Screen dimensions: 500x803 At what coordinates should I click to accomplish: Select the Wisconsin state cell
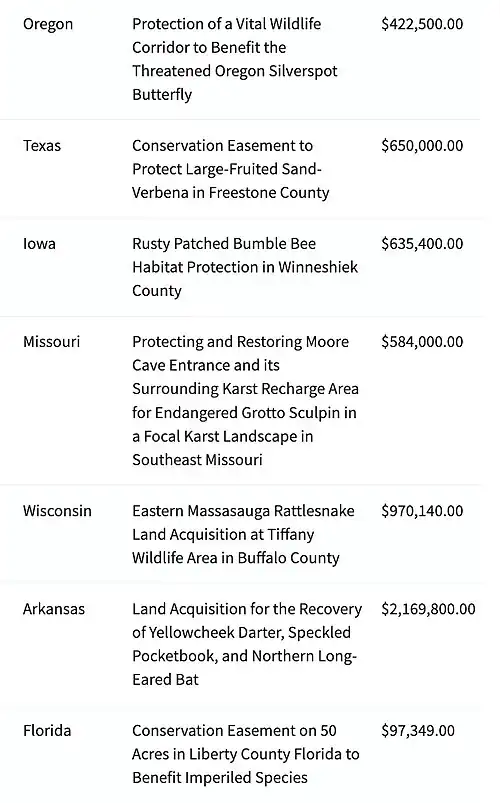(57, 511)
